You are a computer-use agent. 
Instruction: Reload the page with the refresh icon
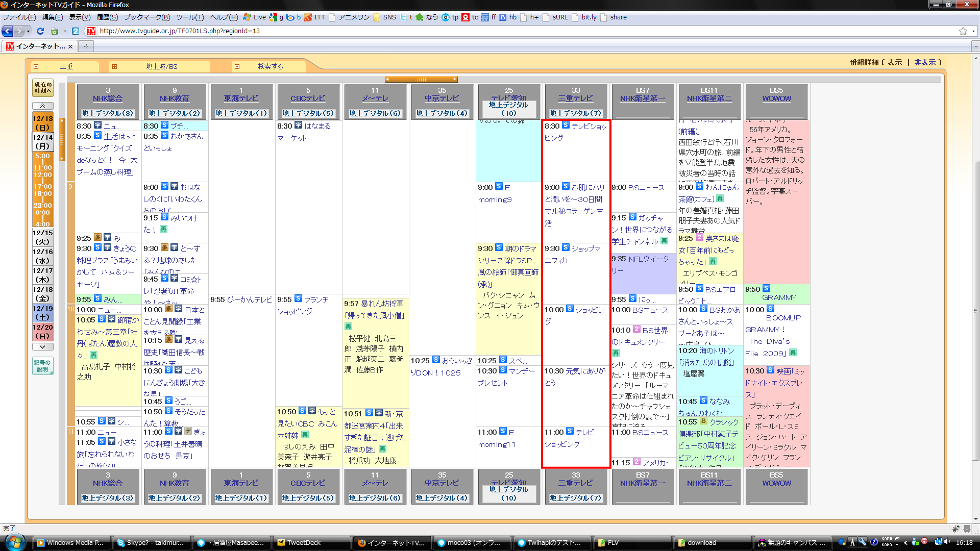40,31
